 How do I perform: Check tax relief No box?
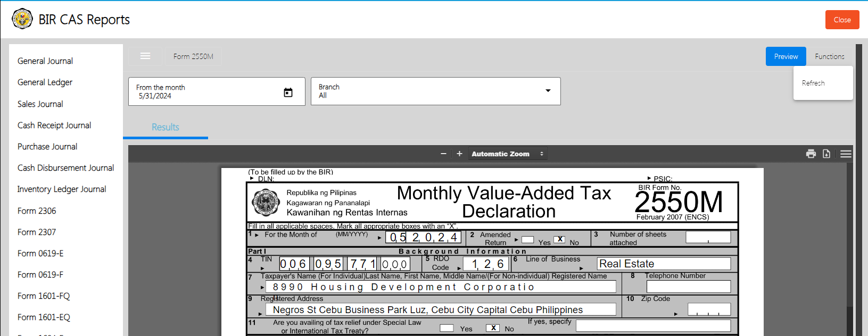(493, 328)
